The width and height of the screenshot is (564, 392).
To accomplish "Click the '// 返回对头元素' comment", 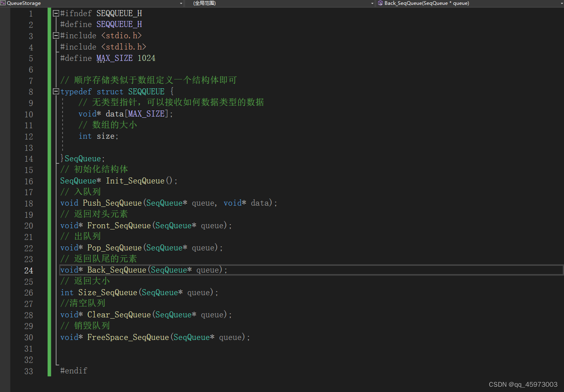I will tap(94, 214).
